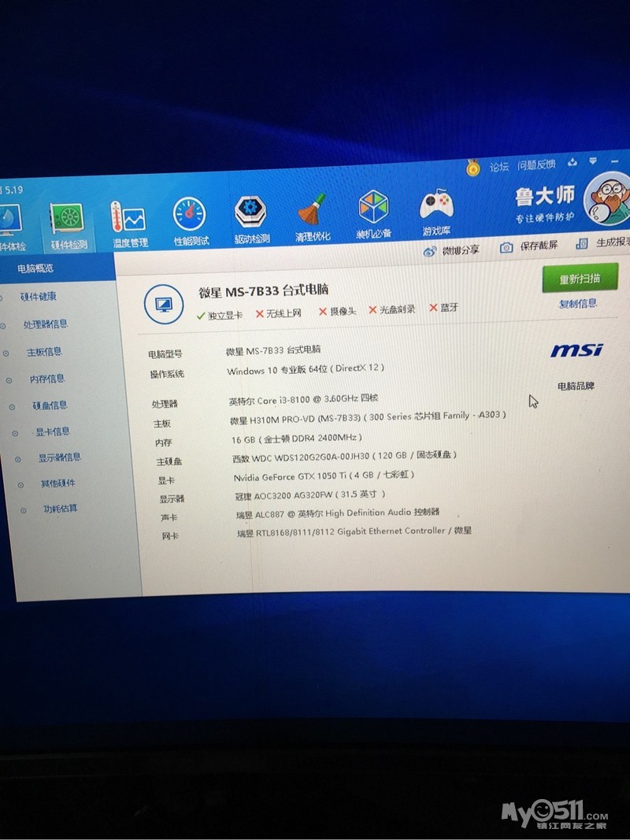Click the 微博分享 Weibo share icon
This screenshot has width=630, height=840.
(x=430, y=250)
